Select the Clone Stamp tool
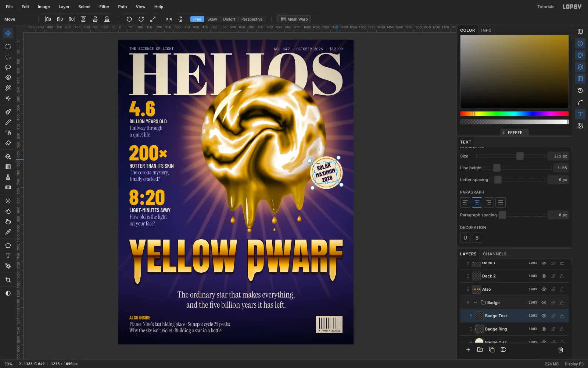Viewport: 588px width, 368px height. [8, 177]
